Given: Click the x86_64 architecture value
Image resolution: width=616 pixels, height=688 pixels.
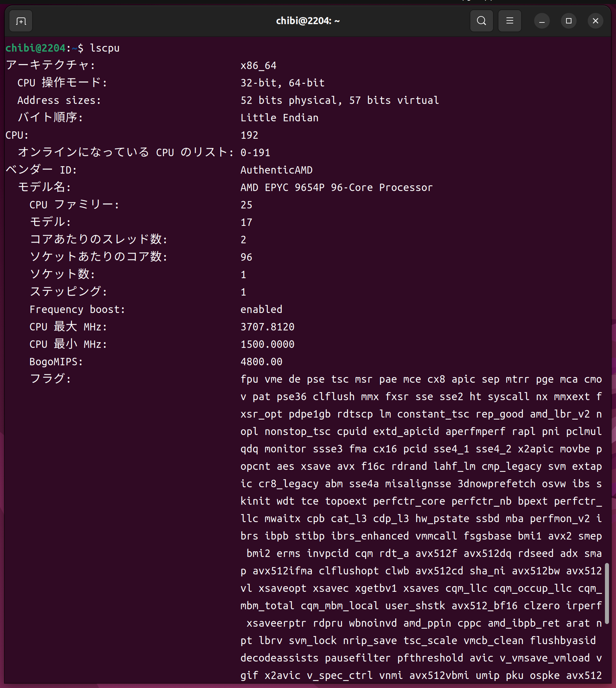Looking at the screenshot, I should [258, 65].
